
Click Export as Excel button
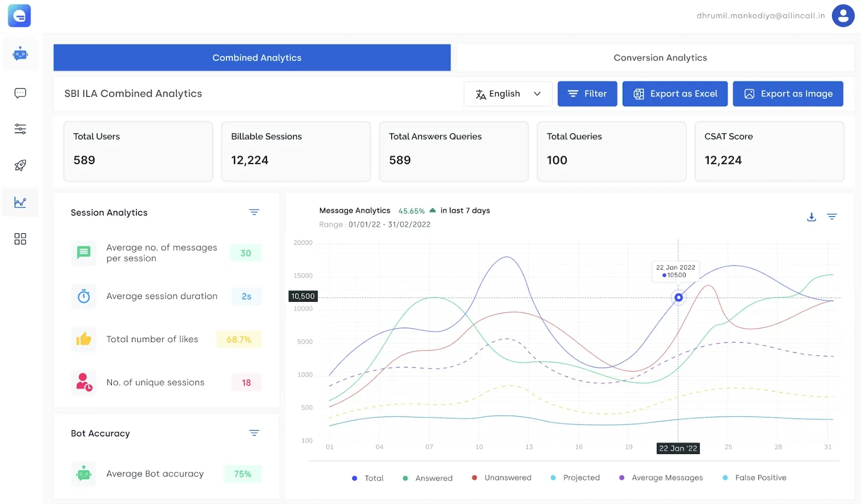(x=675, y=94)
